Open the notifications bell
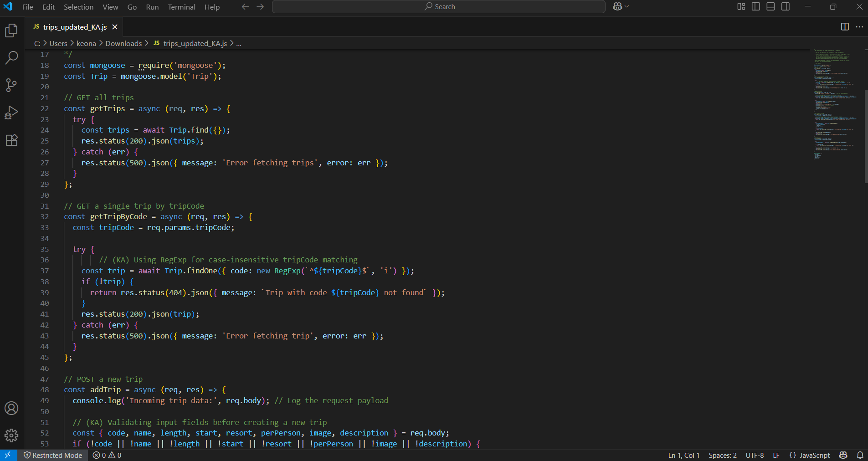 pos(860,455)
